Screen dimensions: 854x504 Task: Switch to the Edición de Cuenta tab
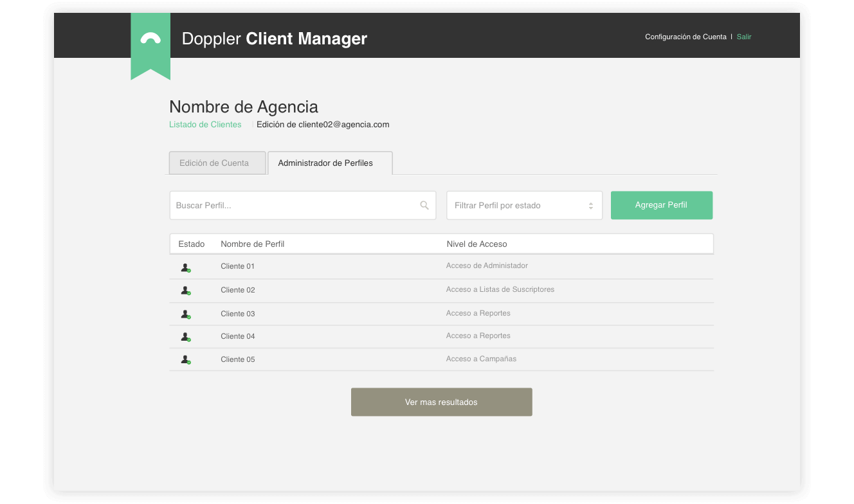point(217,163)
